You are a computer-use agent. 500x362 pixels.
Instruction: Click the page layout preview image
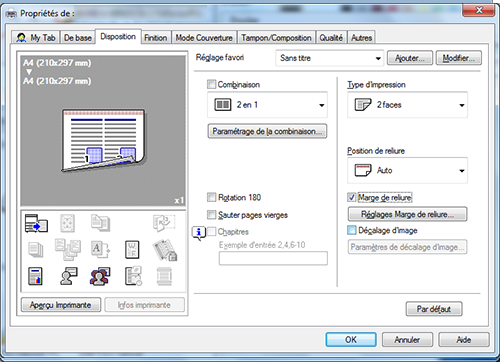tap(104, 140)
